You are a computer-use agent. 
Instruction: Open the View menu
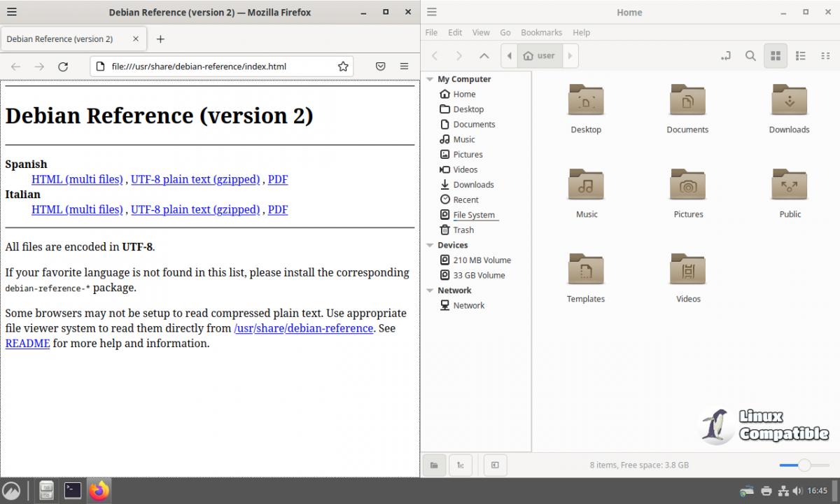[481, 32]
